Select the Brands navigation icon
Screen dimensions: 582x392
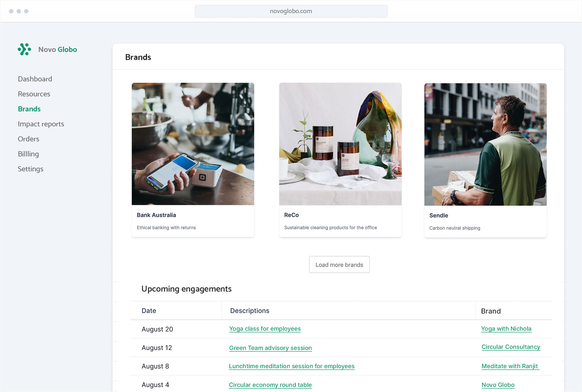pos(28,108)
